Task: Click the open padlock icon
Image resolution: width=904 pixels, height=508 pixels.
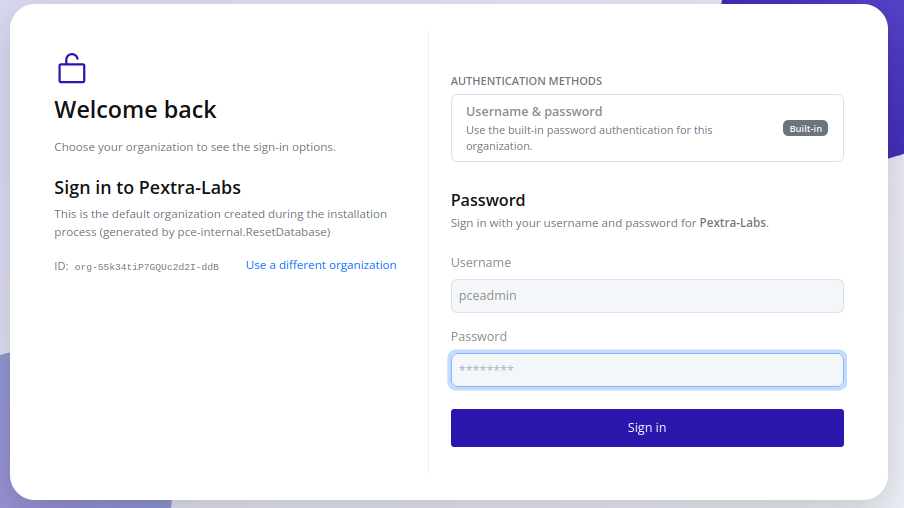Action: click(x=71, y=68)
